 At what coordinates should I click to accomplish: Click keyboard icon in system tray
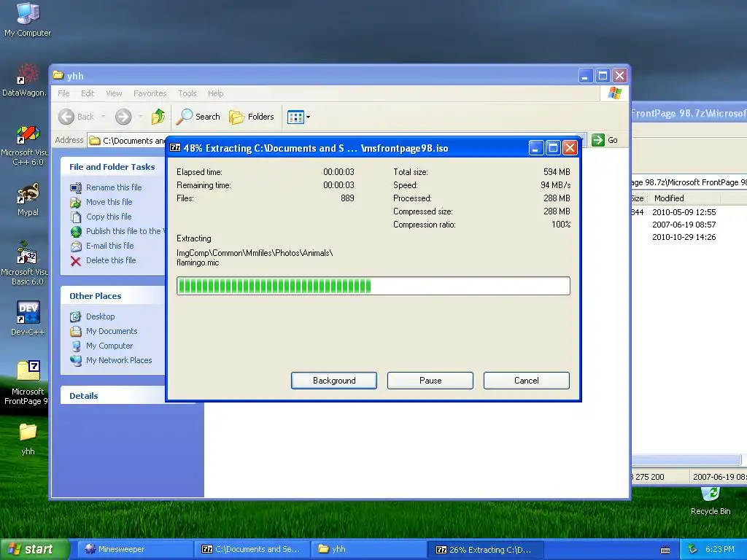coord(665,550)
